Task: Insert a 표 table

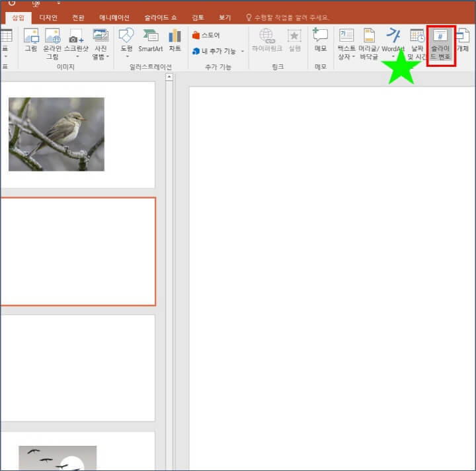Action: (5, 40)
